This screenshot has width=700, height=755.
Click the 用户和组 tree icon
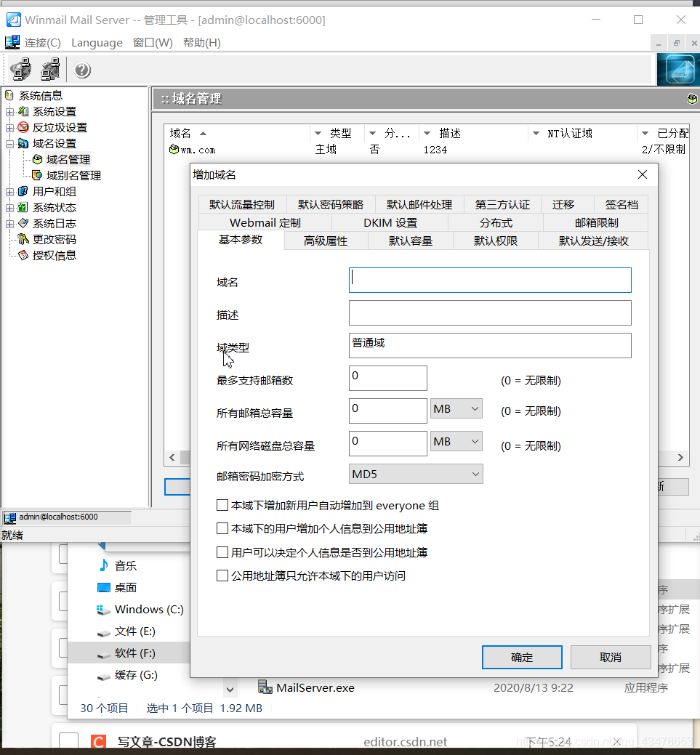click(x=23, y=192)
